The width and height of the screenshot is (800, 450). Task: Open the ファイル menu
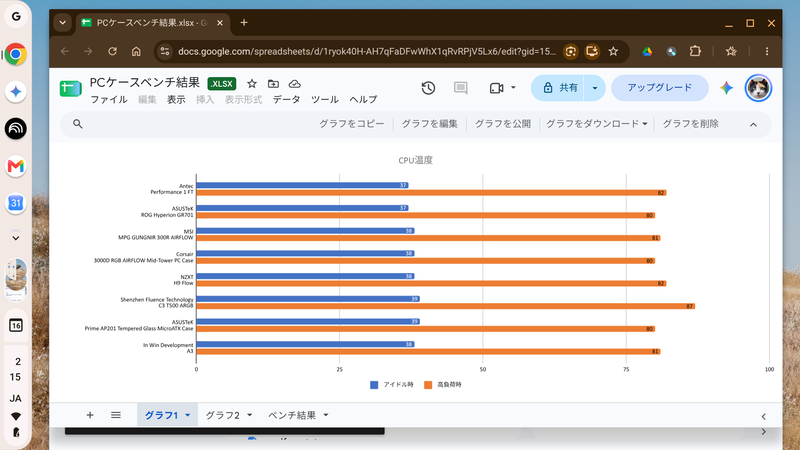click(109, 99)
